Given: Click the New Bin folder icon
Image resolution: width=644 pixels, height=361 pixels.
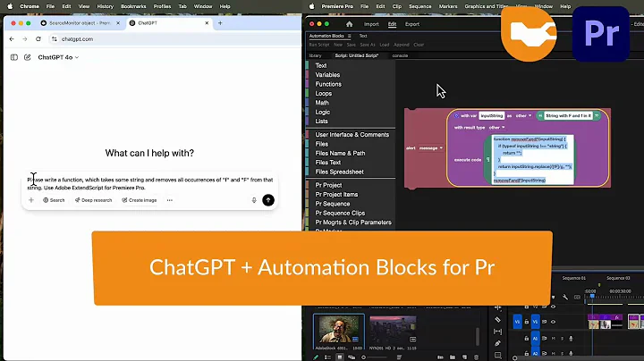Looking at the screenshot, I should coord(453,357).
